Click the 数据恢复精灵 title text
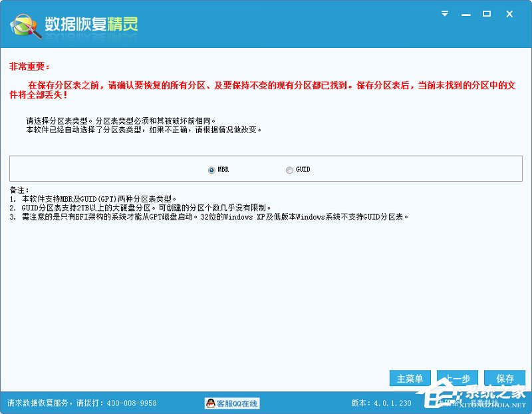Image resolution: width=532 pixels, height=414 pixels. coord(91,25)
